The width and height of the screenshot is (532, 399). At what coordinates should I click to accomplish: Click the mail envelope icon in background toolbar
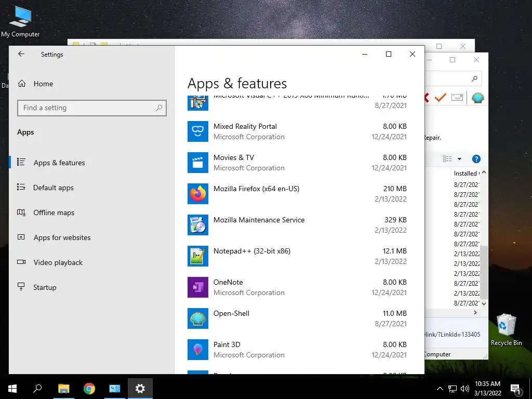click(457, 98)
